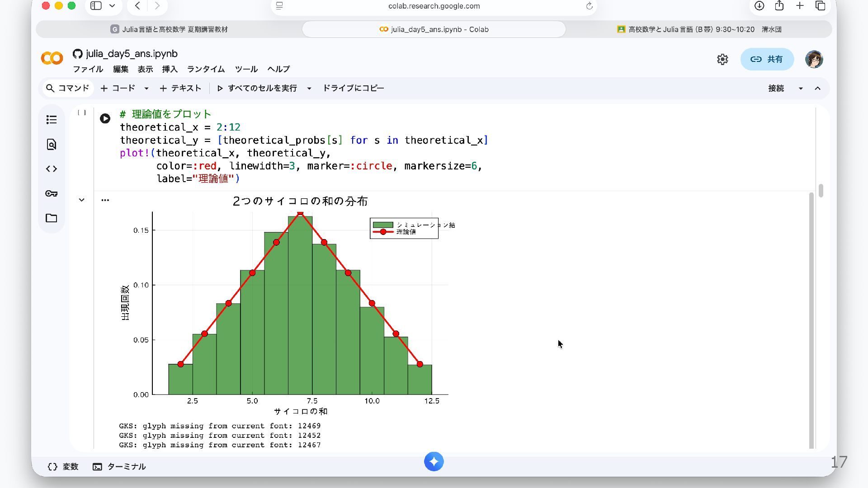Open the code snippets sidebar icon
This screenshot has width=868, height=488.
[52, 169]
